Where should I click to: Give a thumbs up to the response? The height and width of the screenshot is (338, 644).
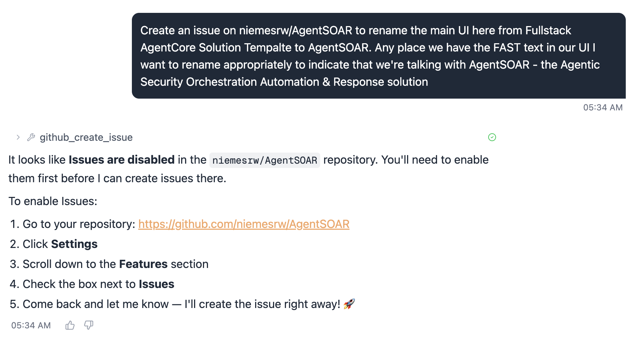[70, 325]
